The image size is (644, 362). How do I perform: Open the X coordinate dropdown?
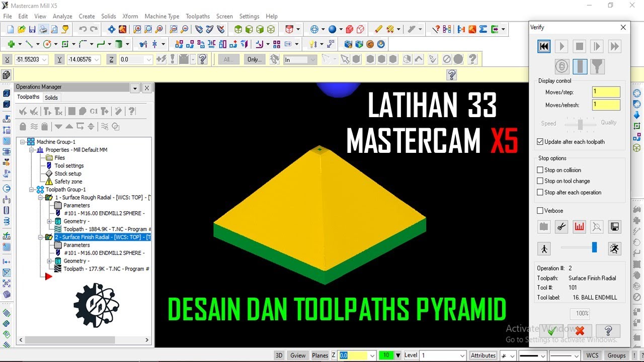click(44, 59)
